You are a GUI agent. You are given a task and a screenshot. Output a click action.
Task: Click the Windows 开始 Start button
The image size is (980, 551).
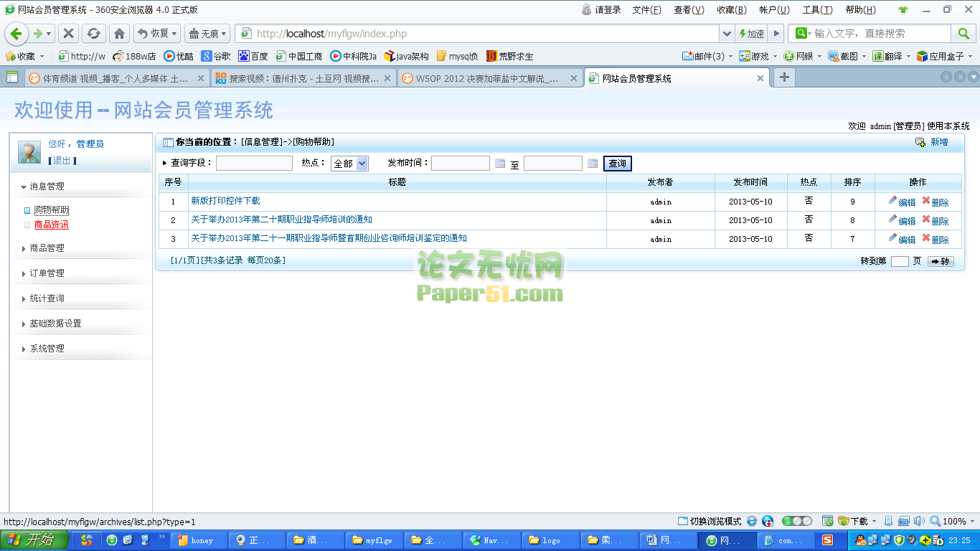(35, 540)
